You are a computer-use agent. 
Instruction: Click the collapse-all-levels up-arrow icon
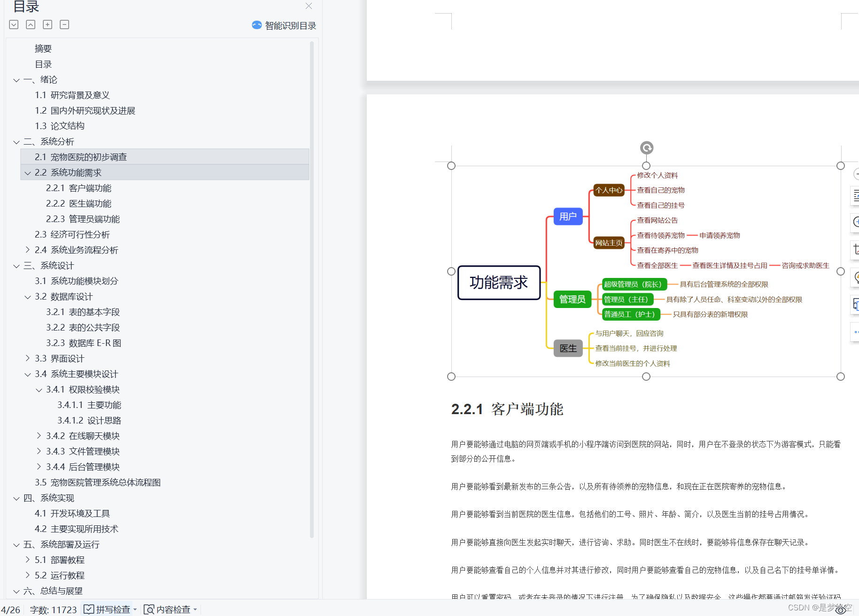pos(31,24)
